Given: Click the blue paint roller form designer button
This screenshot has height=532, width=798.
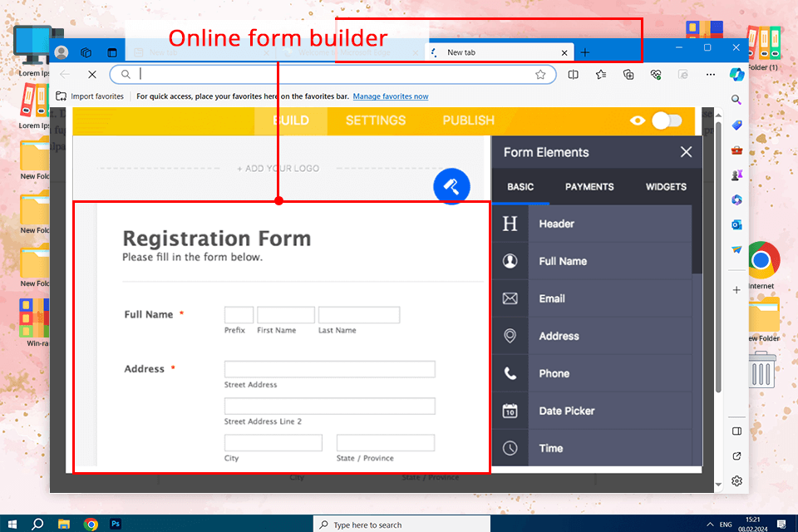Looking at the screenshot, I should pos(451,186).
